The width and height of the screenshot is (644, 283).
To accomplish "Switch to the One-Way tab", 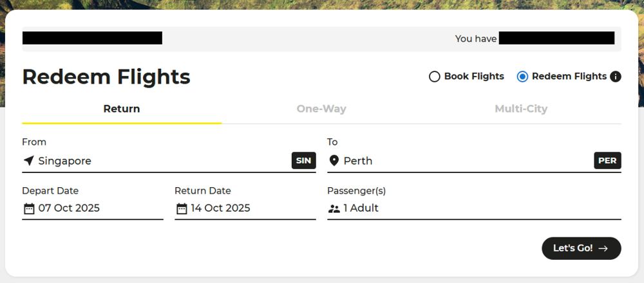I will (321, 109).
